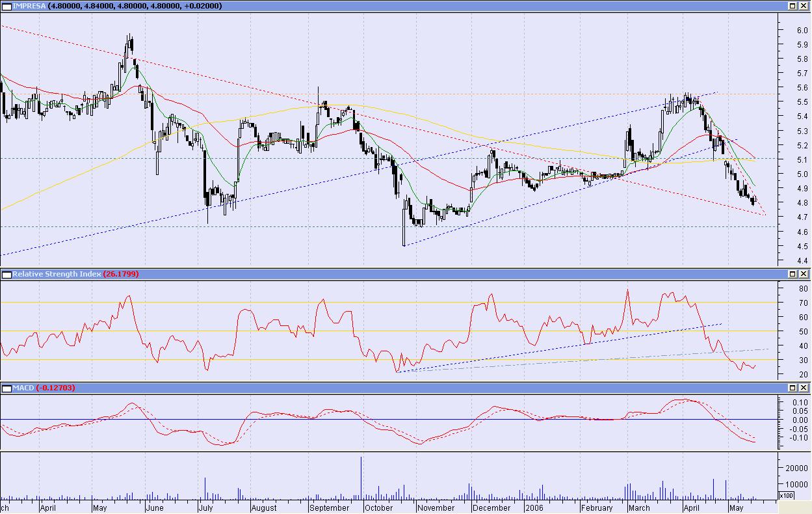812x514 pixels.
Task: Select the October label on date axis
Action: tap(379, 507)
